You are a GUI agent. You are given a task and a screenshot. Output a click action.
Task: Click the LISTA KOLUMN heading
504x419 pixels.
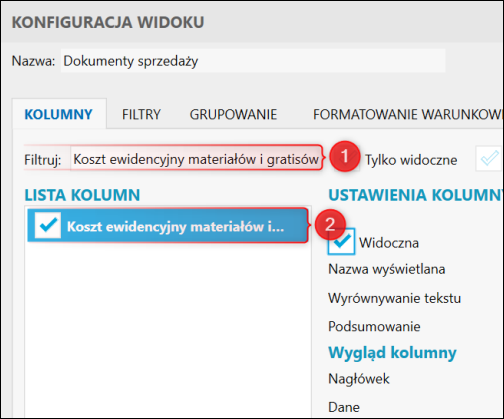(82, 195)
